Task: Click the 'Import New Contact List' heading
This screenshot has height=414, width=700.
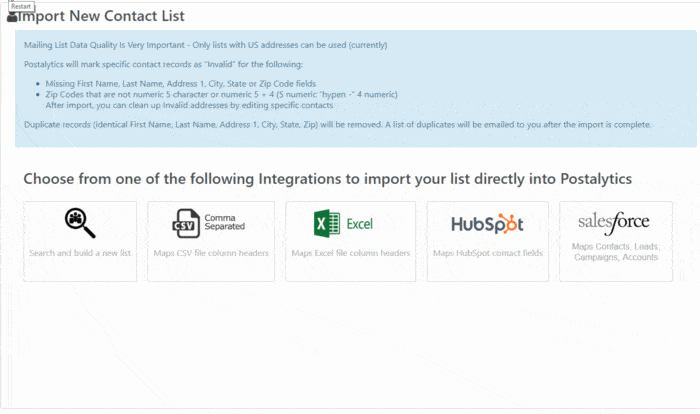Action: pos(101,16)
